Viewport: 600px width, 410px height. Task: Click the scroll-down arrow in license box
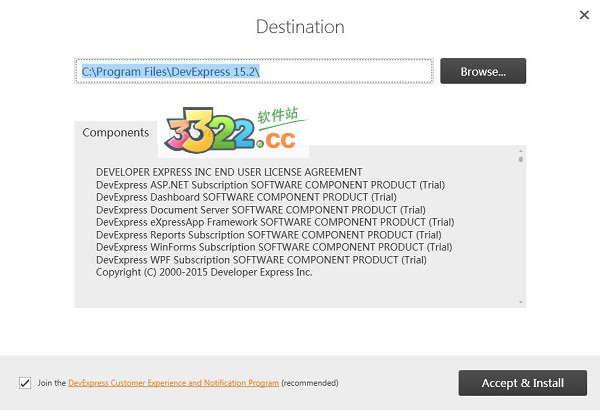(x=520, y=301)
